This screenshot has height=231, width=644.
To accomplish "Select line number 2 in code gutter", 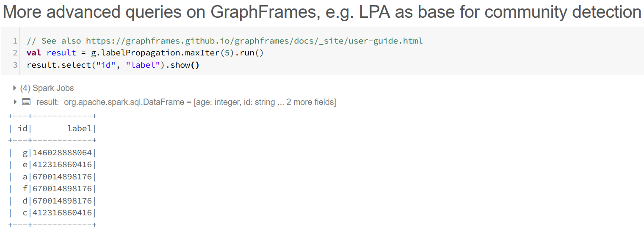I will (x=15, y=53).
